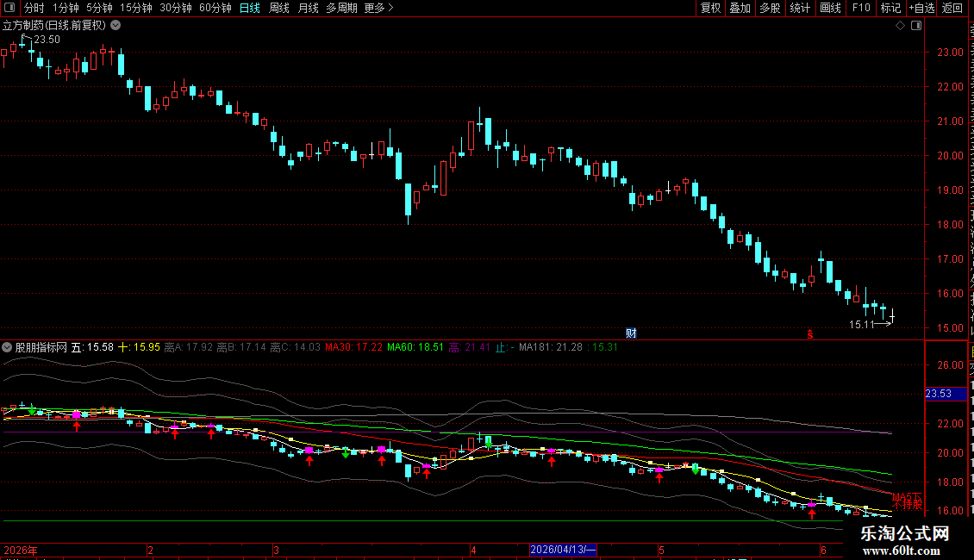Click the 财 financial report marker

[x=631, y=333]
